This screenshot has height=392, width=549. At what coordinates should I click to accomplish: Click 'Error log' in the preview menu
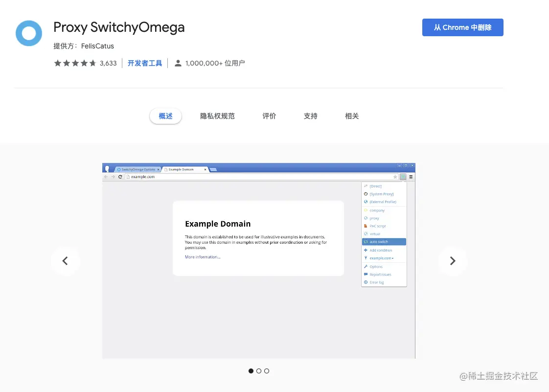coord(376,282)
